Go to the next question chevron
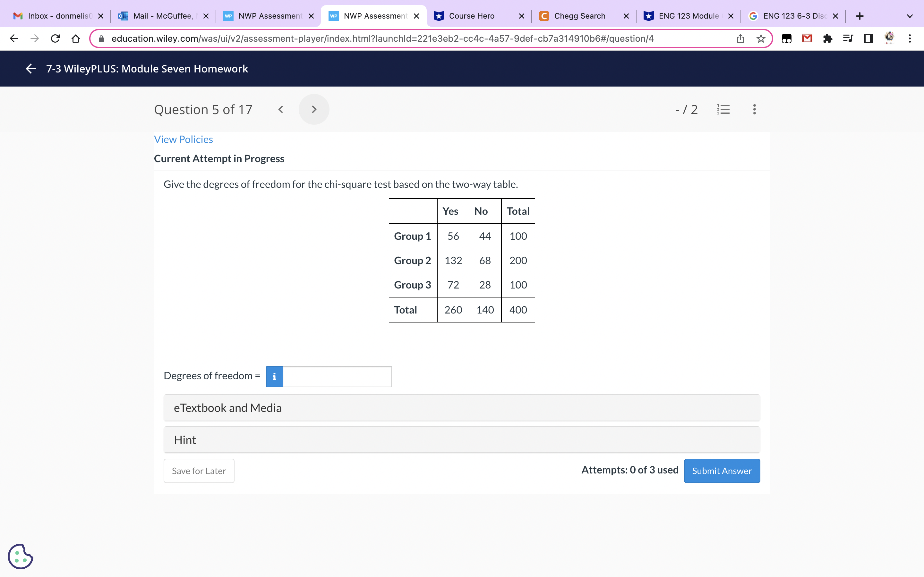 314,110
